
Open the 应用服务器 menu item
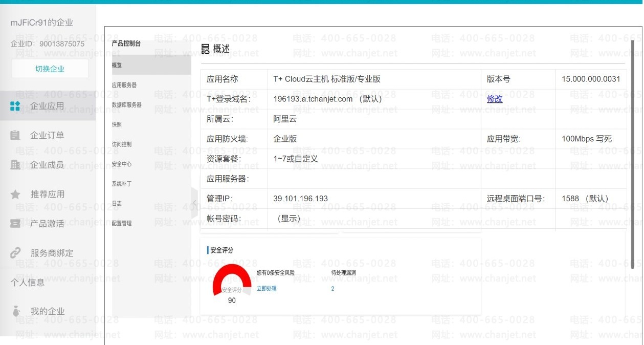[x=124, y=85]
